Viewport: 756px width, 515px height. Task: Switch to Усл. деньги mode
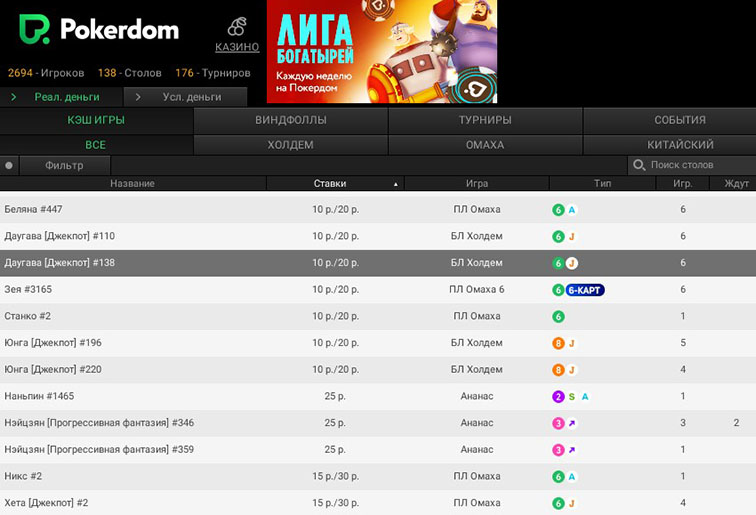click(x=186, y=97)
